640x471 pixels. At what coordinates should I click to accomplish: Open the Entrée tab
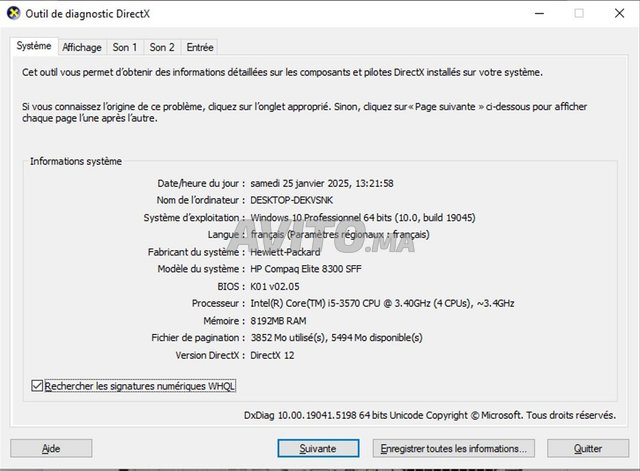(x=200, y=47)
